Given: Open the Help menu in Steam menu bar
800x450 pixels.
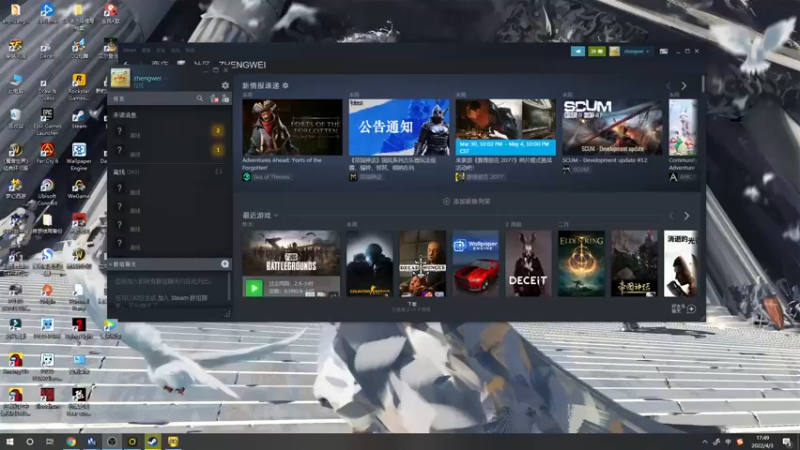Looking at the screenshot, I should [190, 50].
